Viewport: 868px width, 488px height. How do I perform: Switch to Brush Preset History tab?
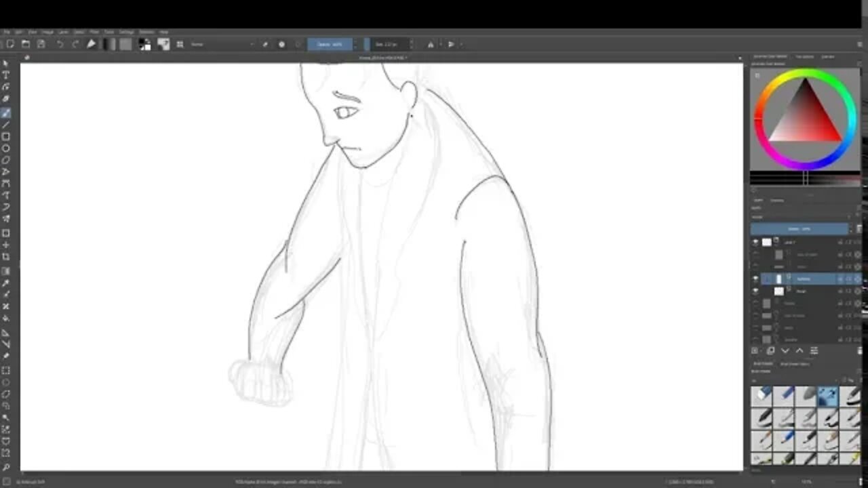click(x=794, y=364)
